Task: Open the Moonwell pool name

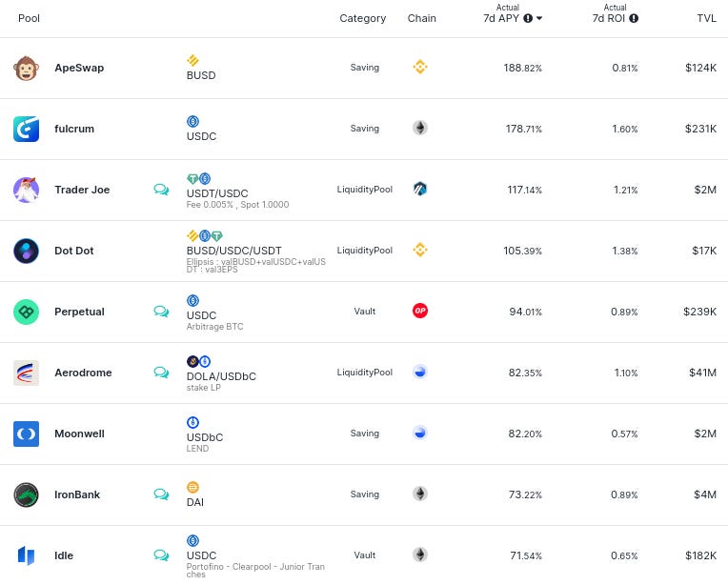Action: pos(79,434)
